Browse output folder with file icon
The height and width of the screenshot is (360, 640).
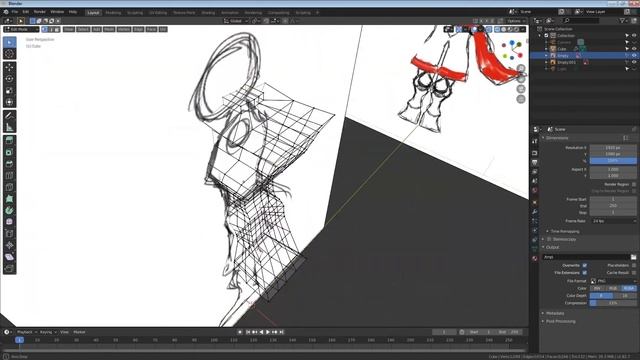633,257
